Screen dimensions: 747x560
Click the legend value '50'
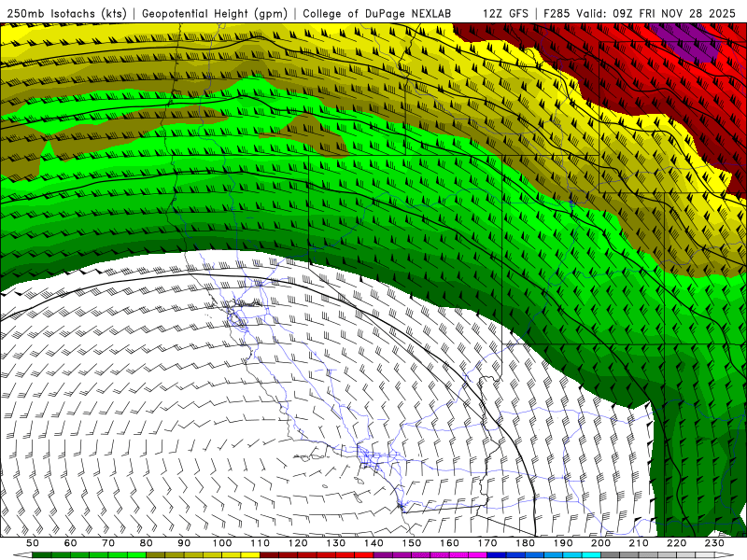[x=32, y=543]
